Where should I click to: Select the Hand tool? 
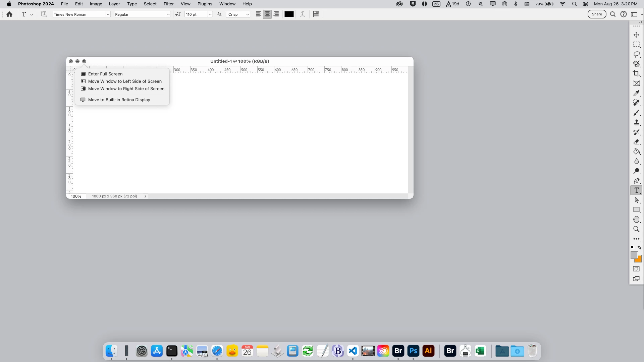pyautogui.click(x=636, y=220)
